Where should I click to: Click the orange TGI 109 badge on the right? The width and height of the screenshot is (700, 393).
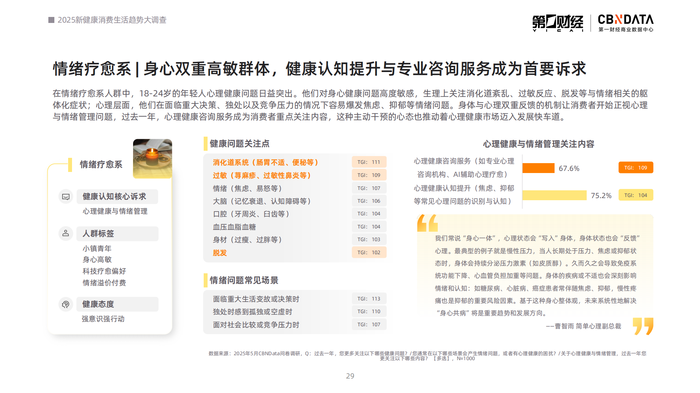point(636,167)
